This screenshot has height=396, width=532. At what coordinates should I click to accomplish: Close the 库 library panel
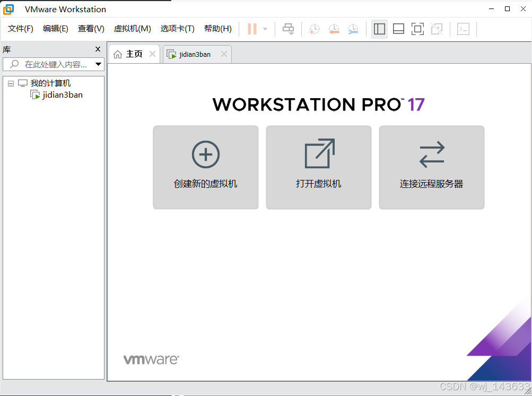point(98,49)
